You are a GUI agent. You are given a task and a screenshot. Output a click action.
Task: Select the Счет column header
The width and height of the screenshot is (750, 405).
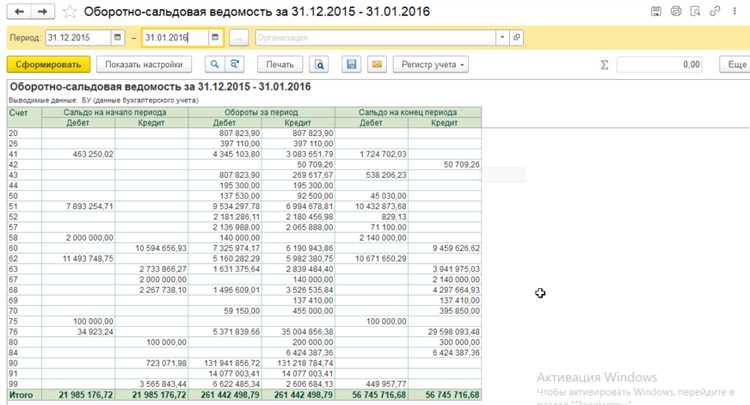pyautogui.click(x=24, y=117)
